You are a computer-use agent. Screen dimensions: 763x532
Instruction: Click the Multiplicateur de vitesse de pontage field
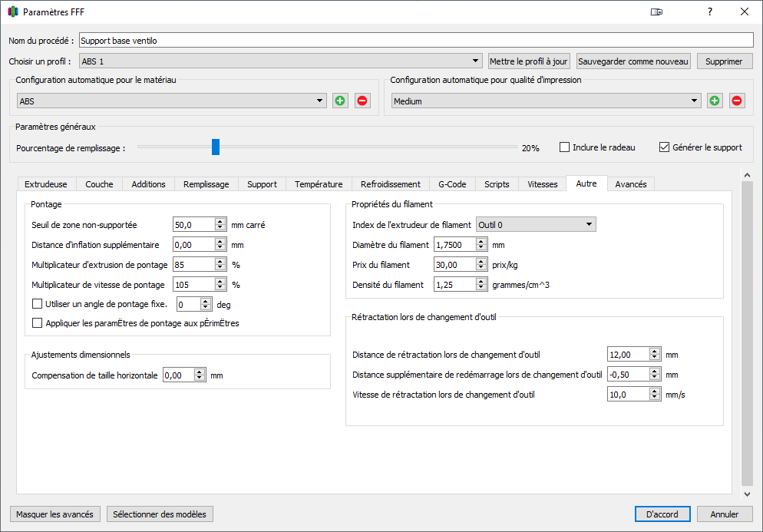tap(194, 284)
